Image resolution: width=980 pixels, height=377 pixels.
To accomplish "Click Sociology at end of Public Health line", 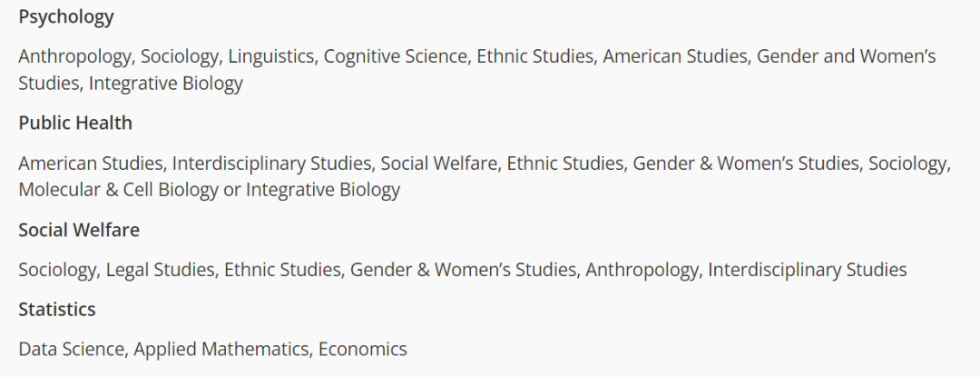I will pyautogui.click(x=907, y=164).
